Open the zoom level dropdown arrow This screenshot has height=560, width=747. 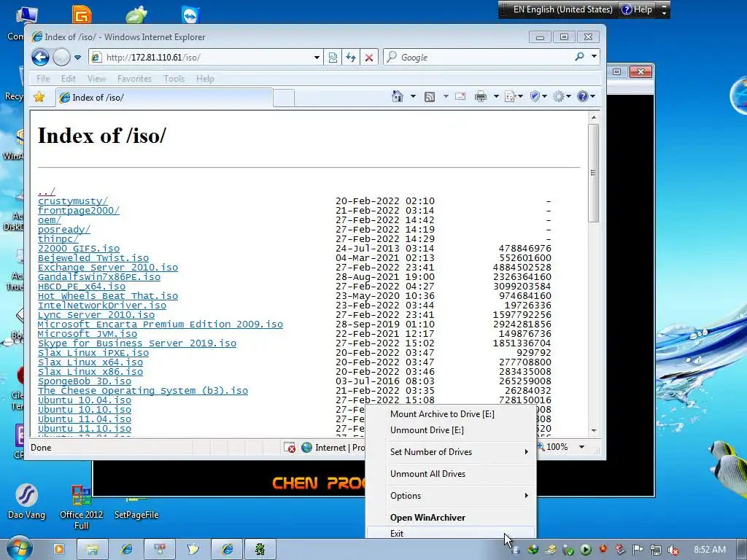[581, 447]
